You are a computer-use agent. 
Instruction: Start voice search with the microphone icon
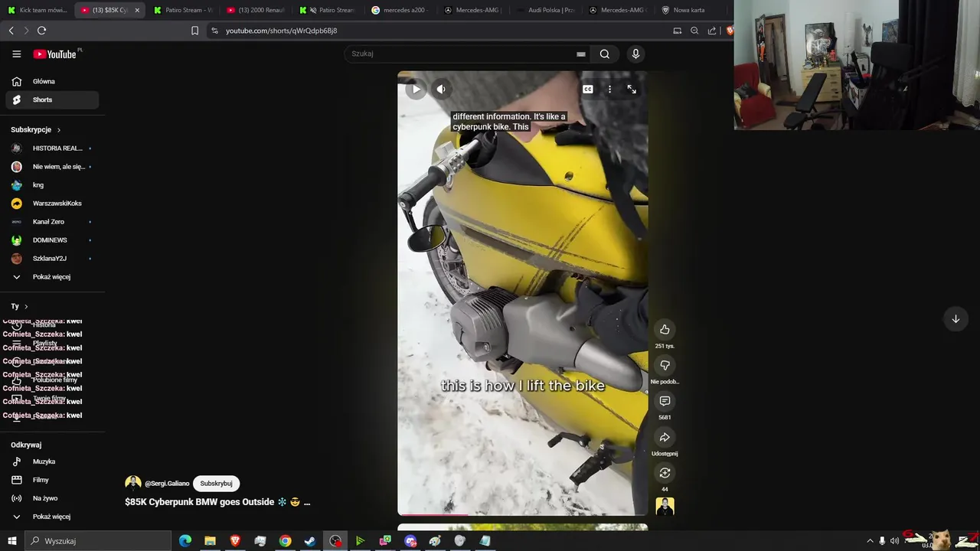click(x=635, y=54)
